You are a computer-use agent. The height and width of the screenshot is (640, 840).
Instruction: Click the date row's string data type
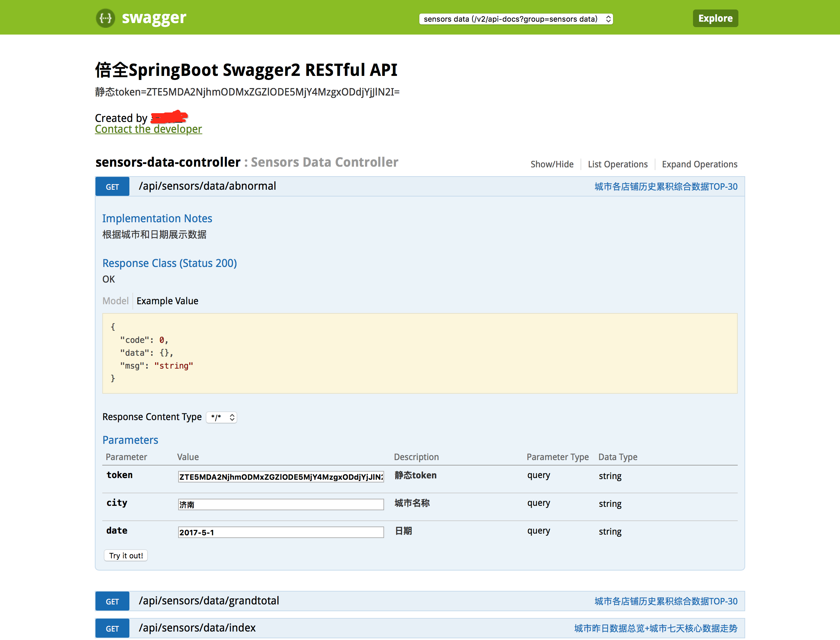(x=610, y=532)
